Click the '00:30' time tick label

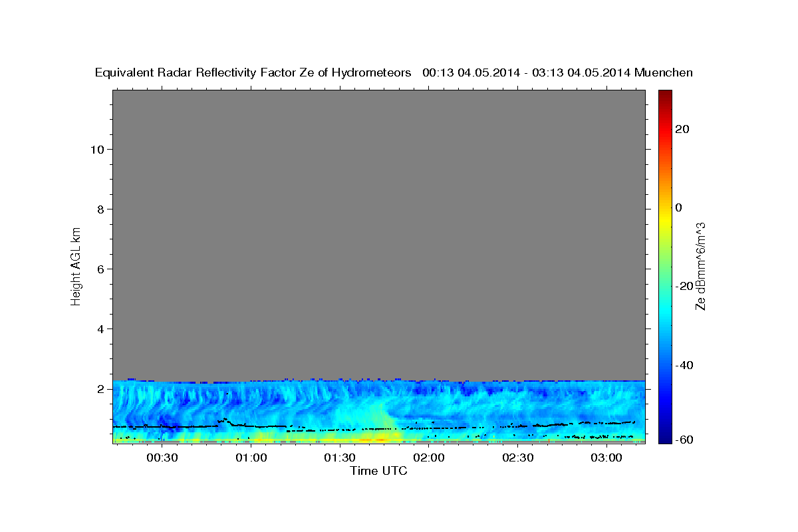[162, 458]
